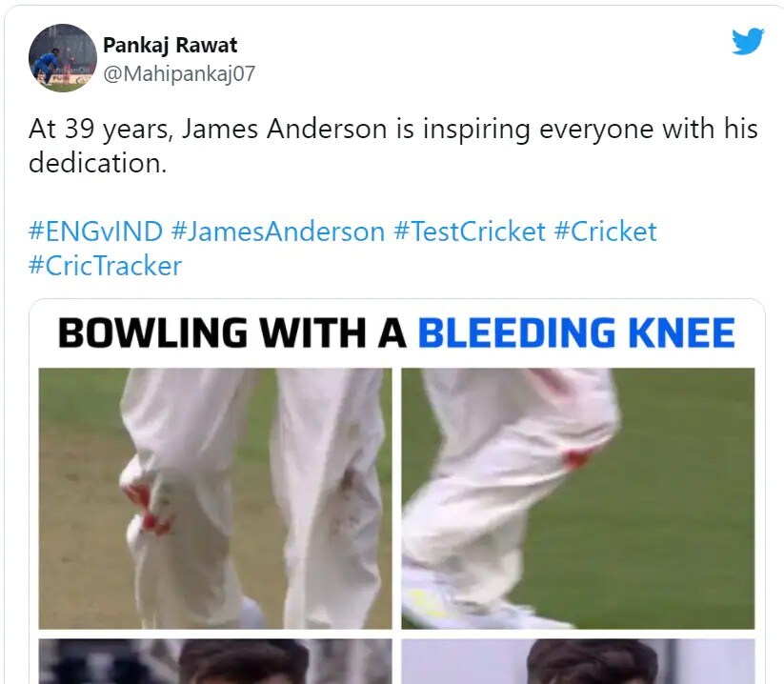View the top-left bleeding knee photo
Viewport: 784px width, 684px height.
pos(215,498)
